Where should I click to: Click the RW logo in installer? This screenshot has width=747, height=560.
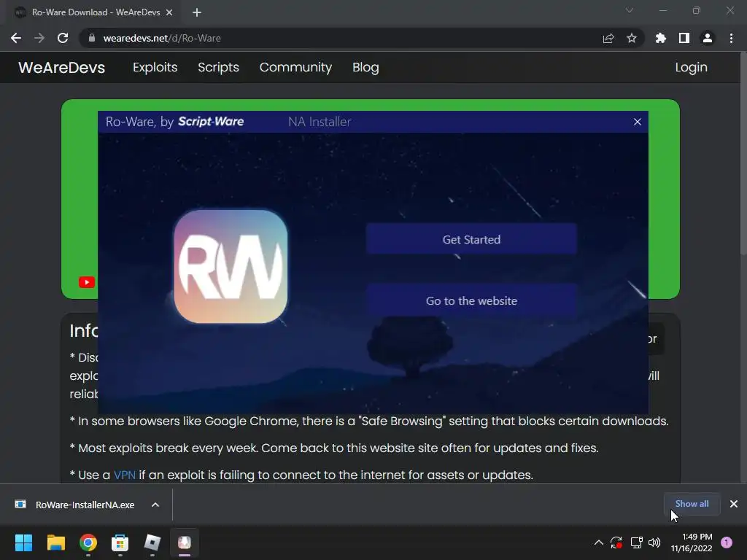(231, 266)
